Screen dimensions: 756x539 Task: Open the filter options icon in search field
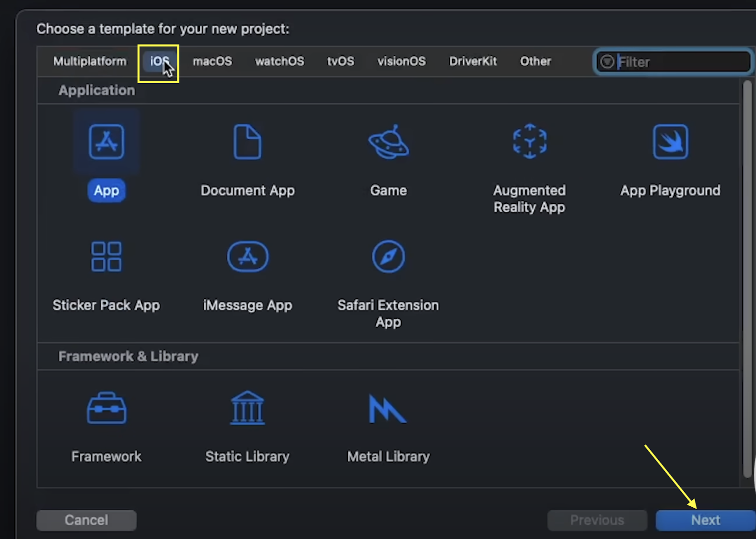click(607, 61)
